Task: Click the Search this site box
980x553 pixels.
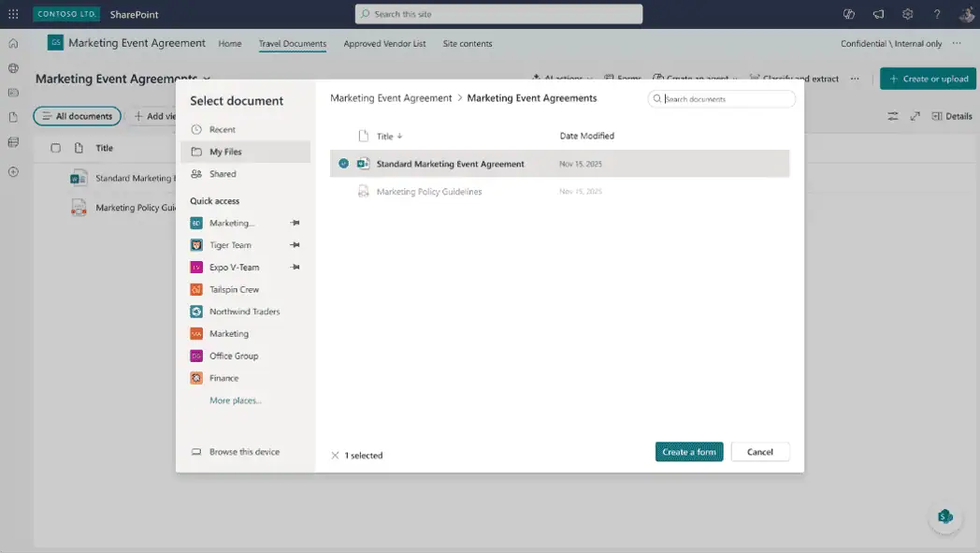Action: click(498, 14)
